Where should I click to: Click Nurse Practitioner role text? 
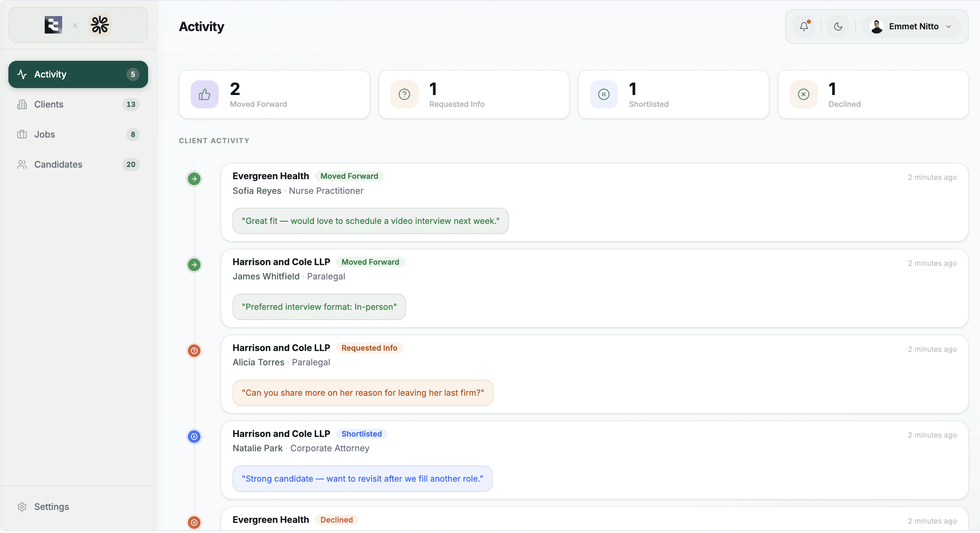point(326,191)
